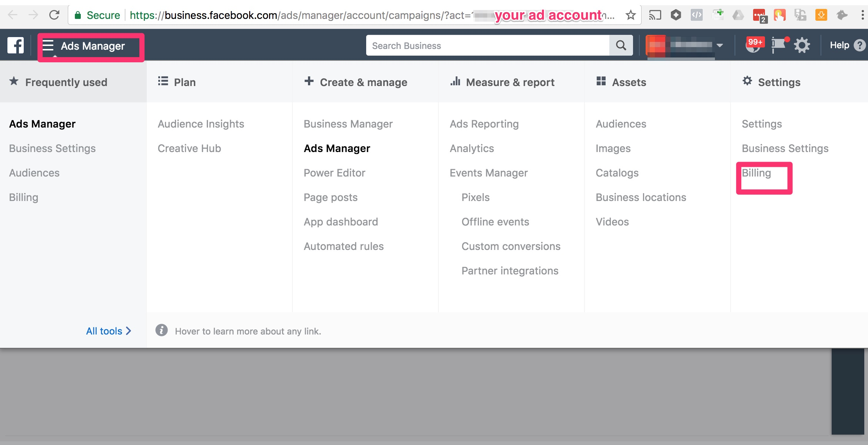868x445 pixels.
Task: Open Images
Action: coord(613,148)
